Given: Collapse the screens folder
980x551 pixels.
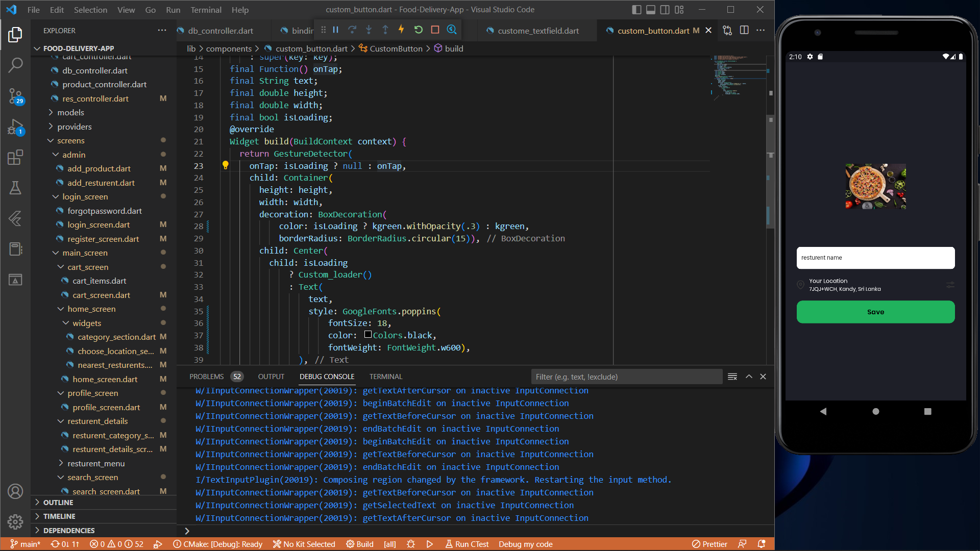Looking at the screenshot, I should (70, 140).
